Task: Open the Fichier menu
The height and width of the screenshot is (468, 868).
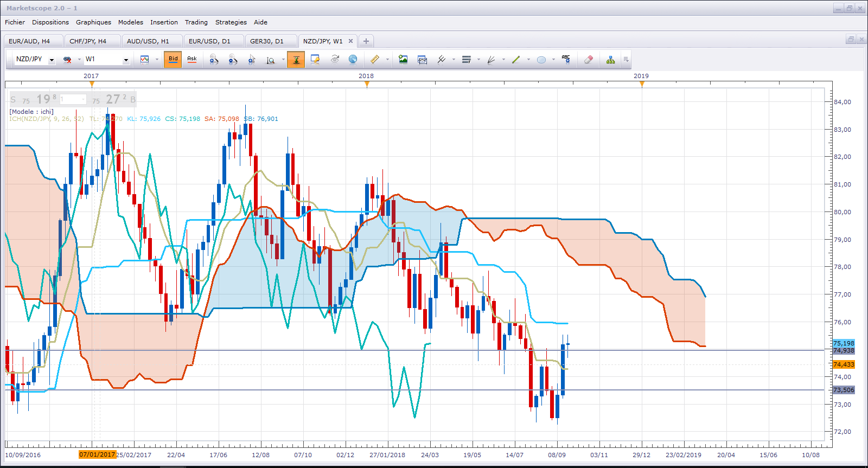Action: tap(15, 22)
